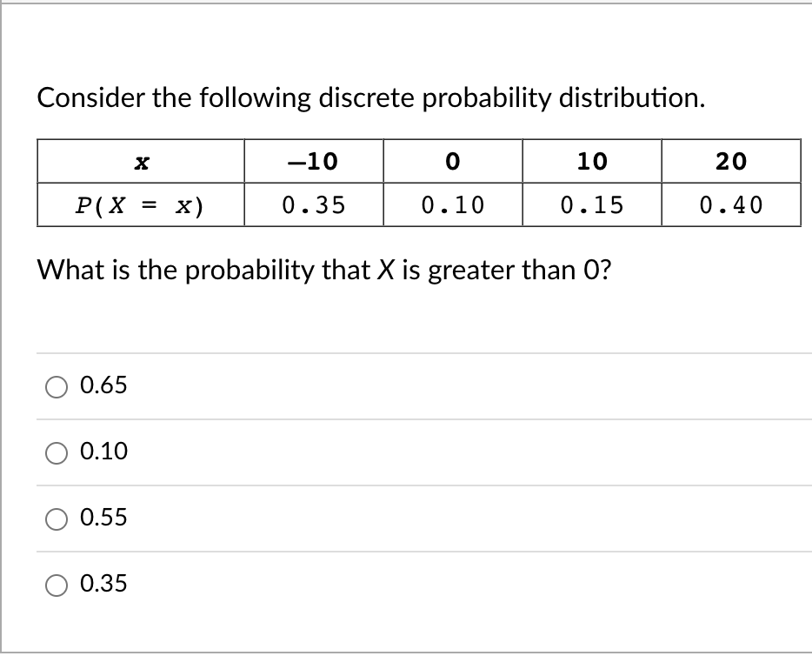Viewport: 812px width, 656px height.
Task: Select the 0.55 answer radio button
Action: click(57, 518)
